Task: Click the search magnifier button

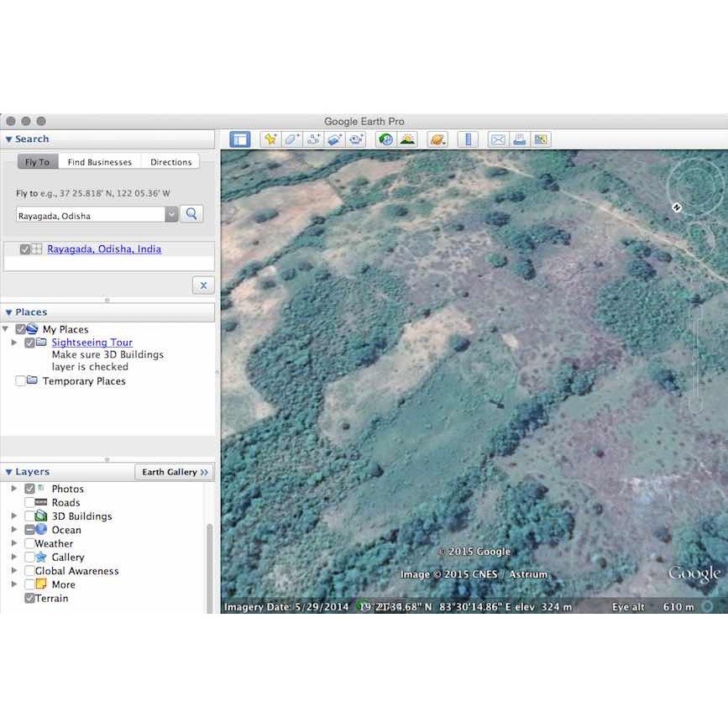Action: tap(192, 214)
